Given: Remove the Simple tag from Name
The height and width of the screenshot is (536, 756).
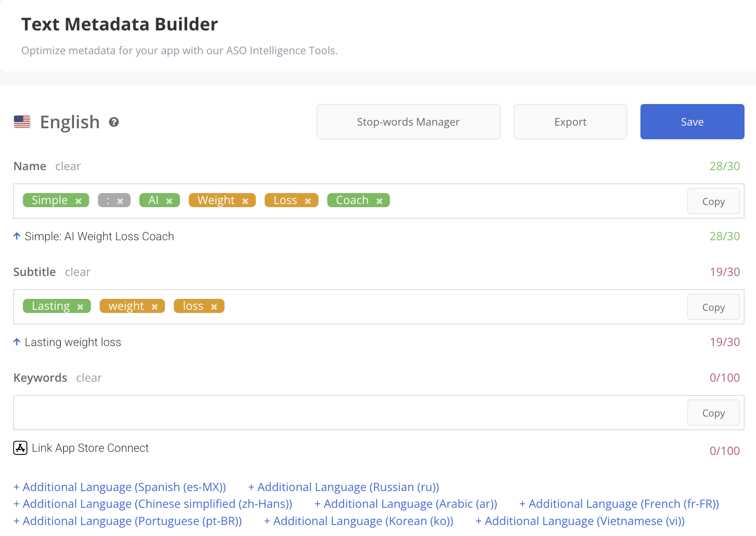Looking at the screenshot, I should [x=79, y=201].
